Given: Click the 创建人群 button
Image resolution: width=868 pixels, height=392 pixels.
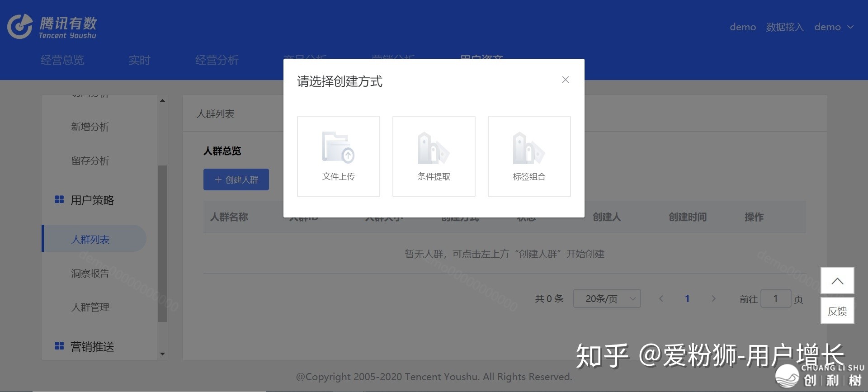Looking at the screenshot, I should pos(236,179).
